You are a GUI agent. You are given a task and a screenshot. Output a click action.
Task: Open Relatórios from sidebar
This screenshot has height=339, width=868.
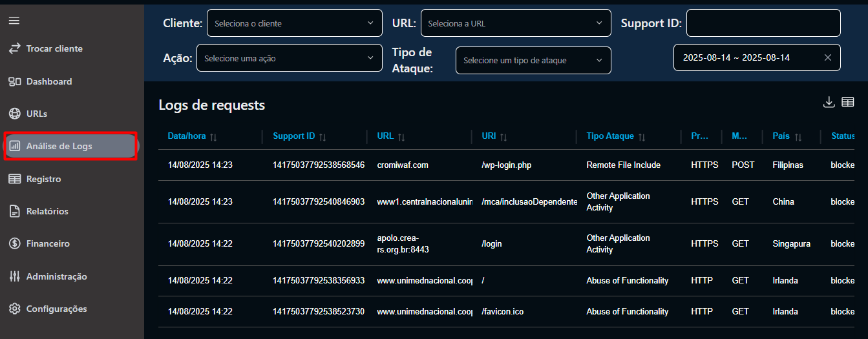[47, 211]
